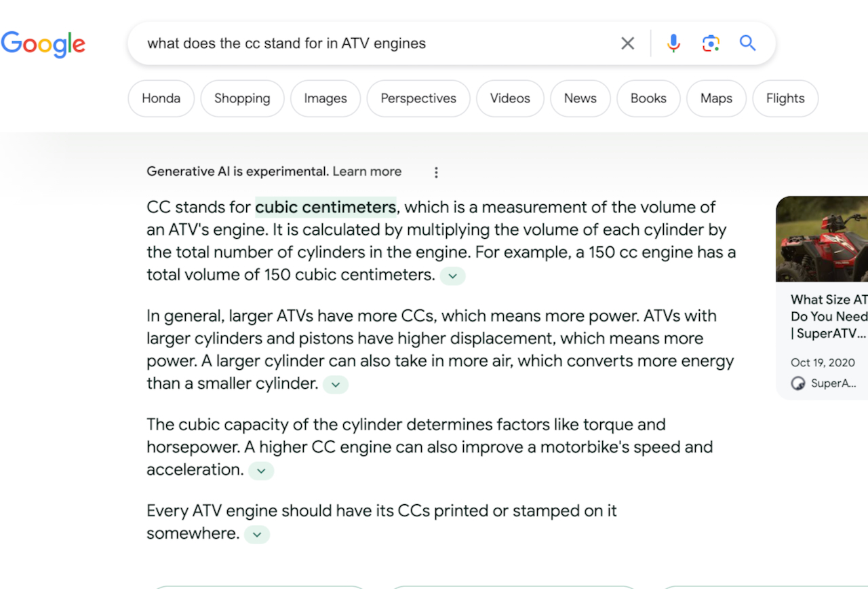Screen dimensions: 868x589
Task: Expand sources after "150 cubic centimeters" paragraph
Action: (x=452, y=276)
